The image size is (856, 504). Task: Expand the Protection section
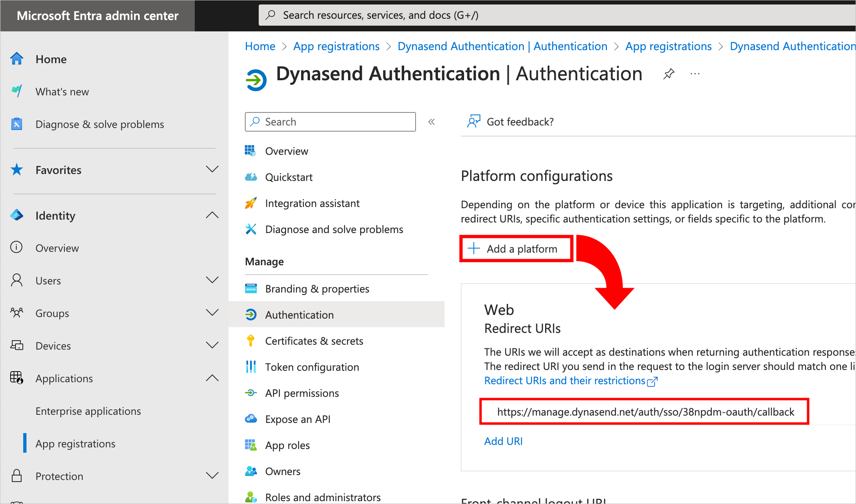[212, 475]
